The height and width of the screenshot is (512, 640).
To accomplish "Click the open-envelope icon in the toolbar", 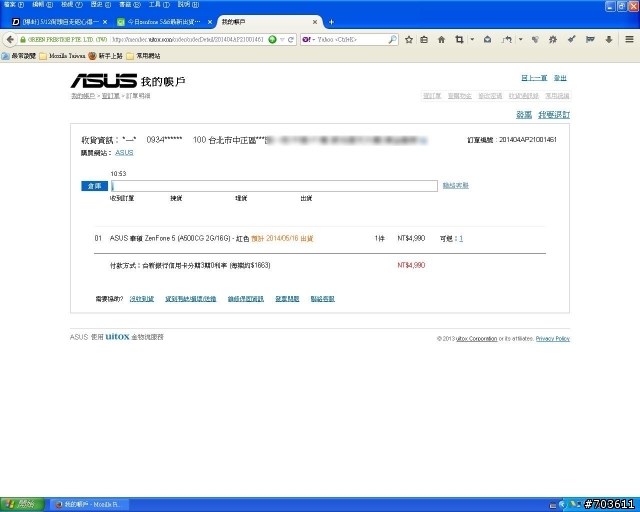I will click(487, 40).
